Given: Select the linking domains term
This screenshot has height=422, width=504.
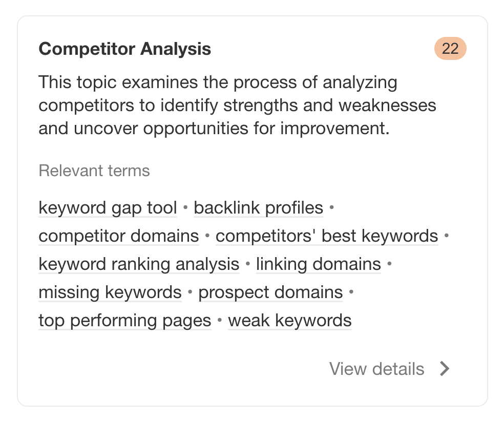Looking at the screenshot, I should pyautogui.click(x=318, y=264).
